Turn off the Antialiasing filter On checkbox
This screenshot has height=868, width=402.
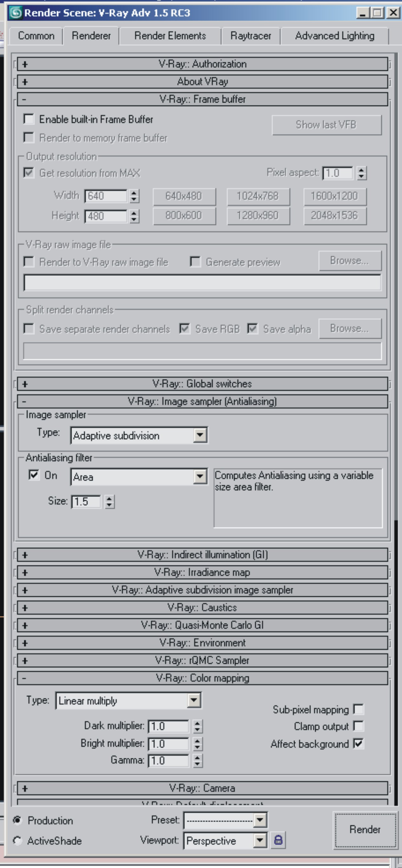34,475
